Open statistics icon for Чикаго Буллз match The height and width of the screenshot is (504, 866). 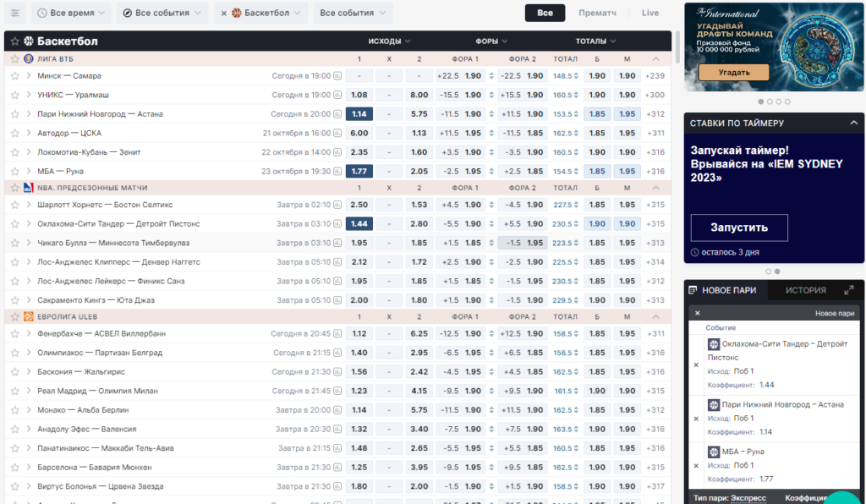click(337, 243)
